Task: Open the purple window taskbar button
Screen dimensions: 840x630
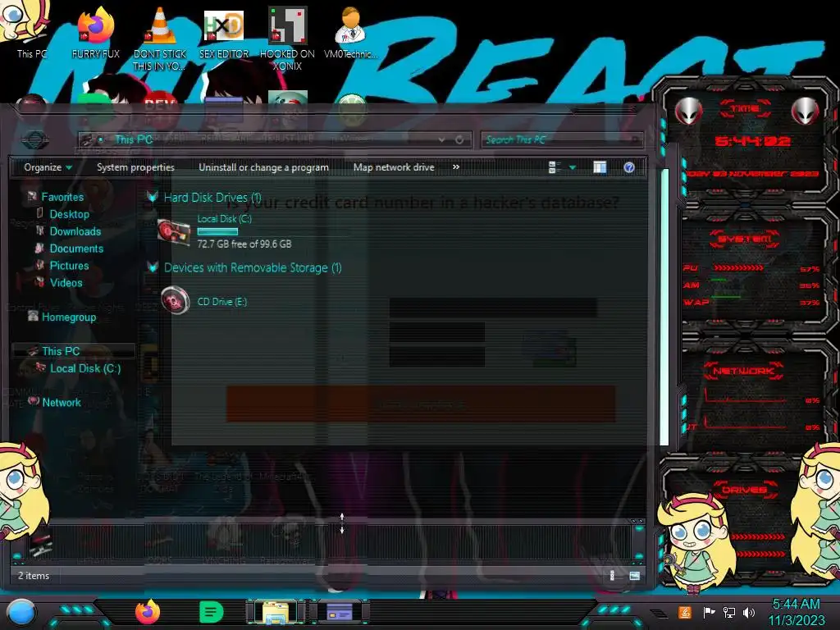Action: coord(340,612)
